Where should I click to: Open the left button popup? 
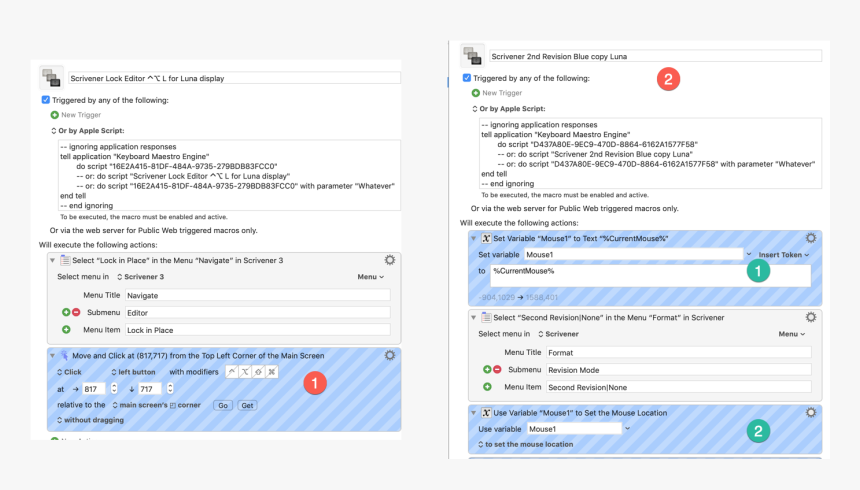pyautogui.click(x=133, y=372)
